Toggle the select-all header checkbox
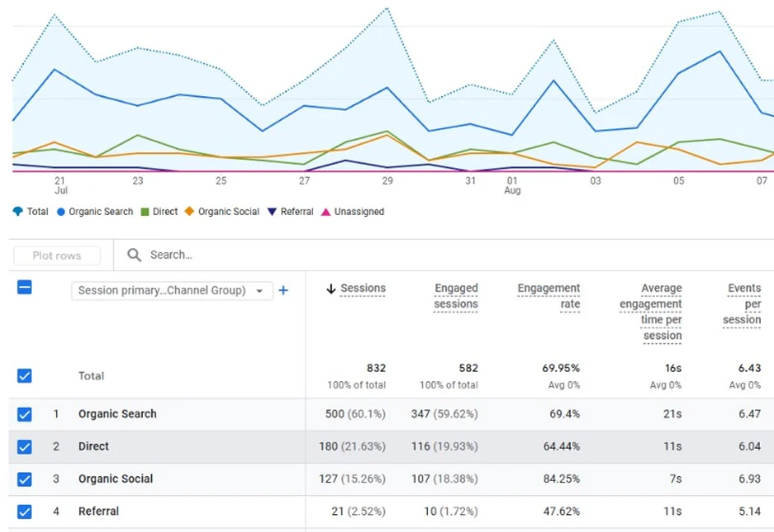Viewport: 774px width, 532px height. click(x=25, y=287)
